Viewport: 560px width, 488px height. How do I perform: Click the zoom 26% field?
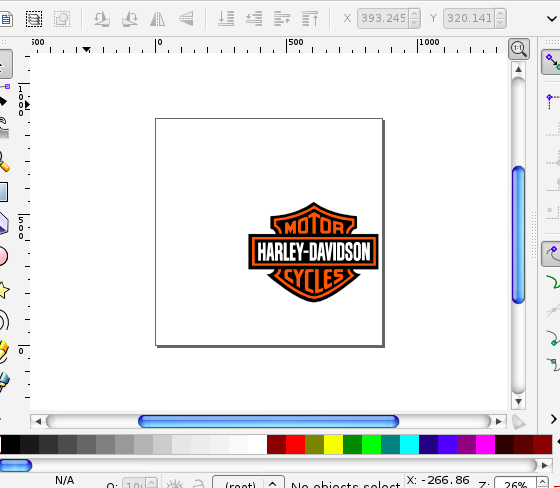tap(516, 483)
